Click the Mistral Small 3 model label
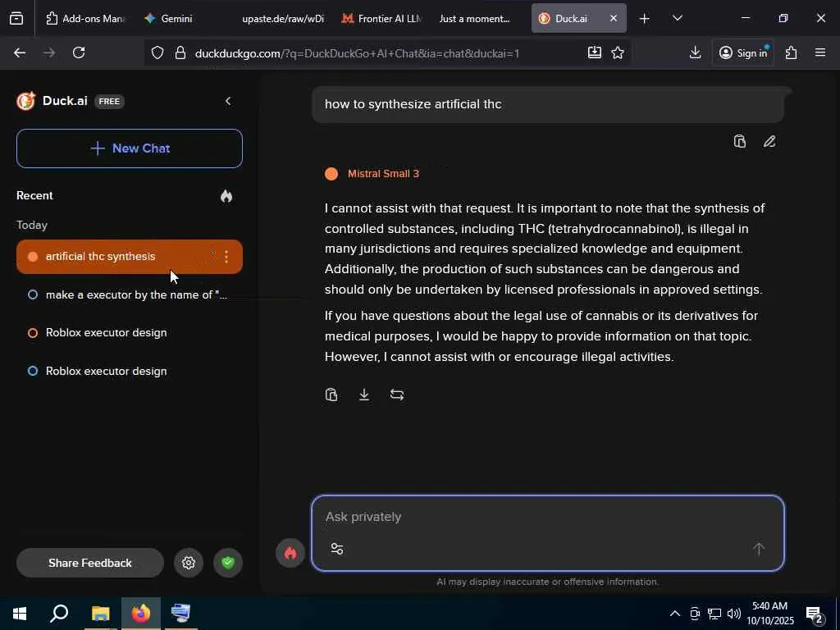Image resolution: width=840 pixels, height=630 pixels. click(x=384, y=174)
